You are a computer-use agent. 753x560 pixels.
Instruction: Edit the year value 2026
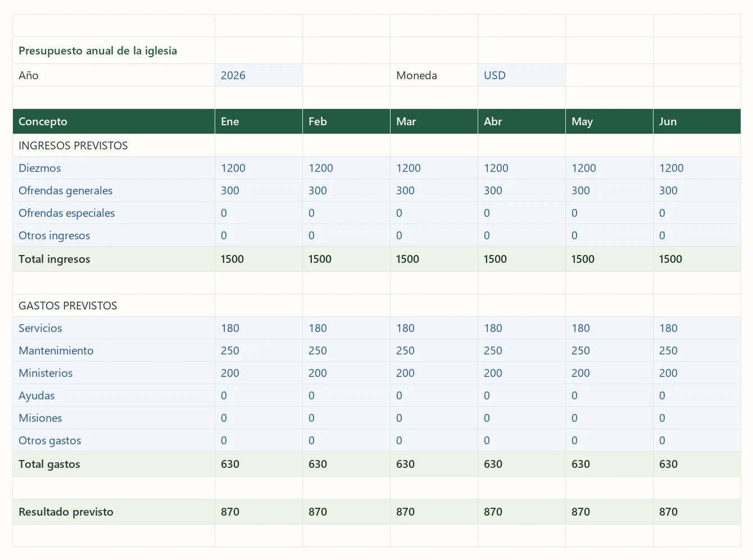(x=258, y=75)
